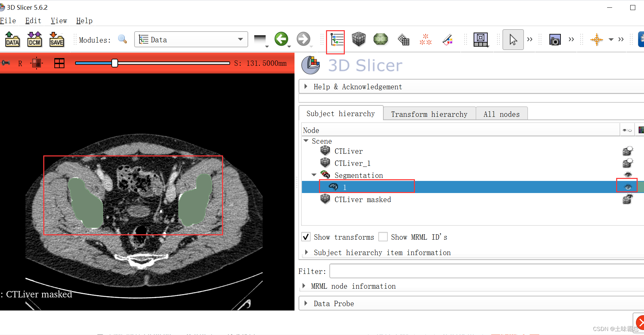Screen dimensions: 644x335
Task: Toggle the orange crosshair icon
Action: pyautogui.click(x=597, y=40)
